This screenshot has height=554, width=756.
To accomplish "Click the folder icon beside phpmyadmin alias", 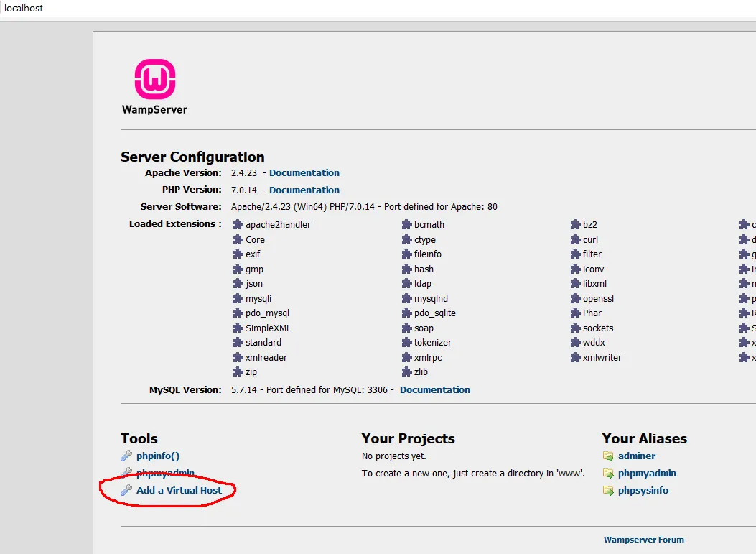I will pyautogui.click(x=609, y=474).
